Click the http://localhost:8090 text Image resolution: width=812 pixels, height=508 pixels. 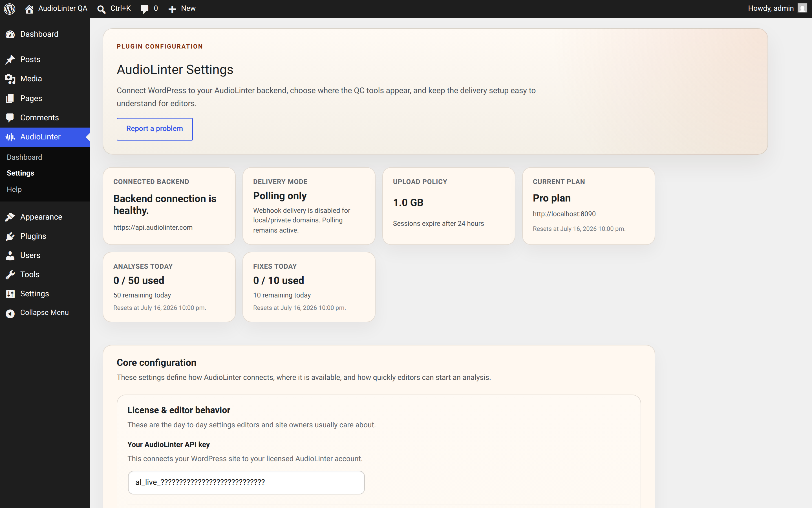pos(564,214)
